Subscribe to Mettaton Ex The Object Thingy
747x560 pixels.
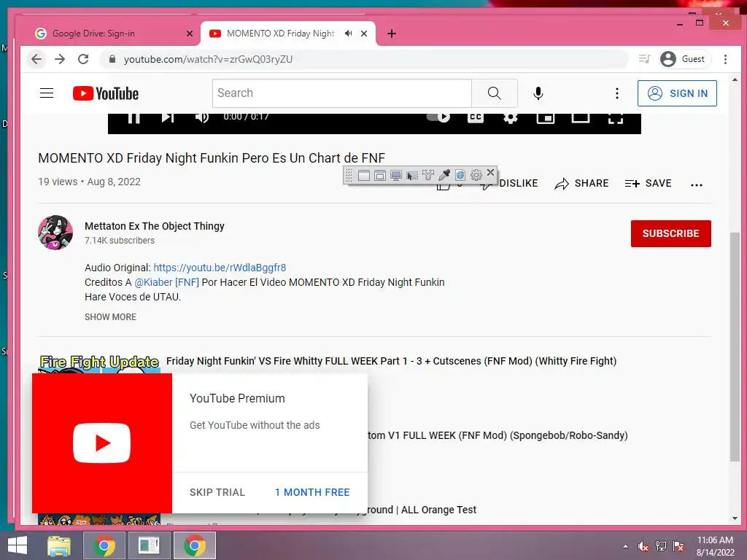point(671,233)
